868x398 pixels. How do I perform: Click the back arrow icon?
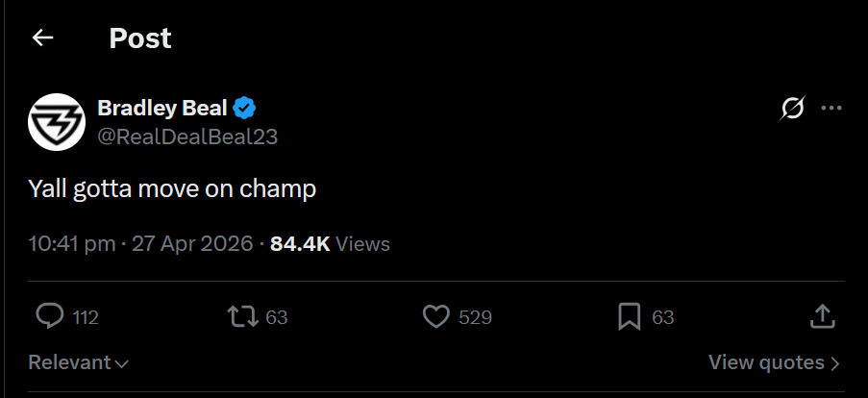(42, 37)
